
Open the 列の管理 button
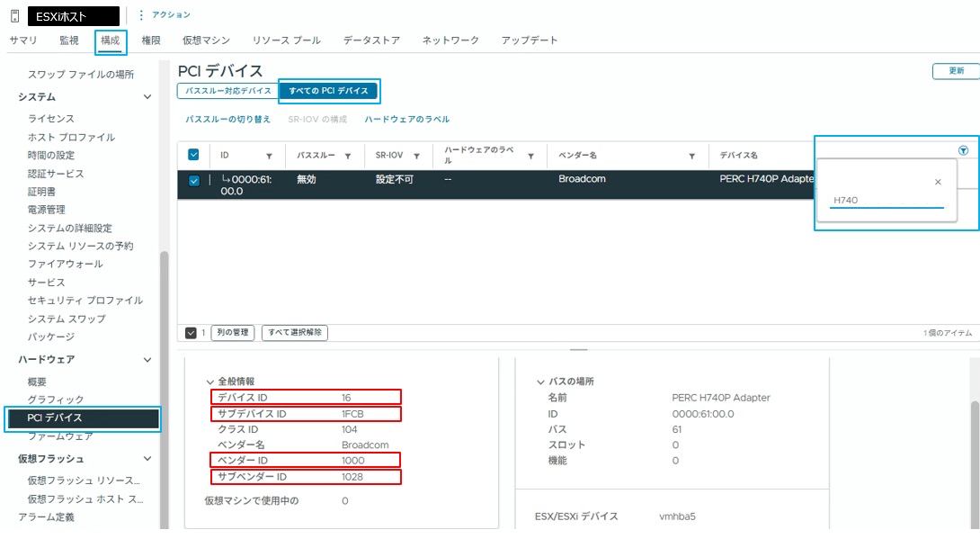233,332
